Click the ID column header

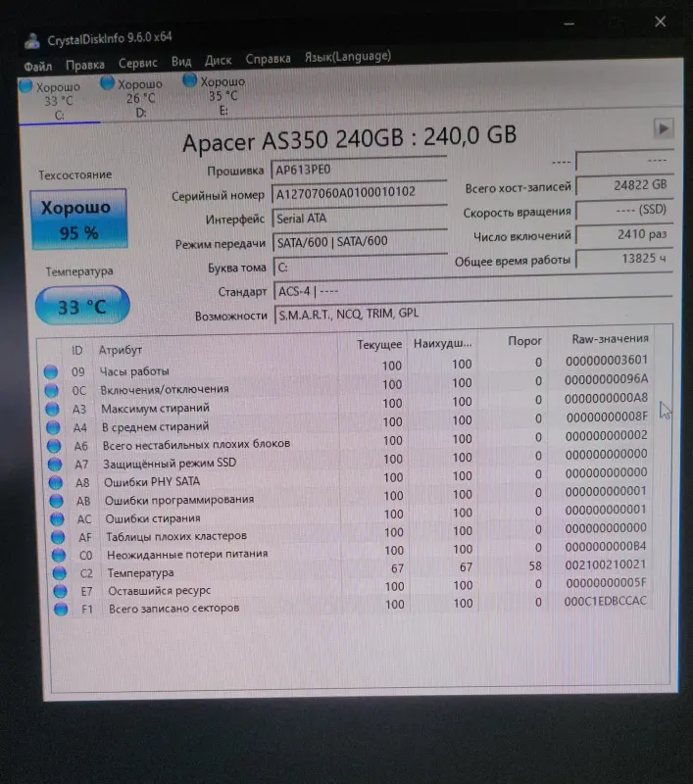coord(77,350)
